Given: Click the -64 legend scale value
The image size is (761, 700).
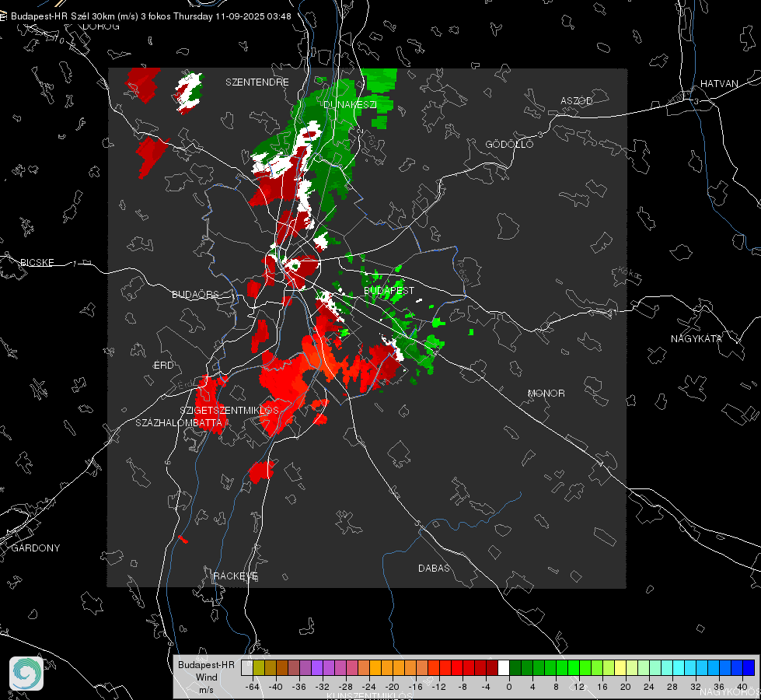Looking at the screenshot, I should pyautogui.click(x=253, y=687).
